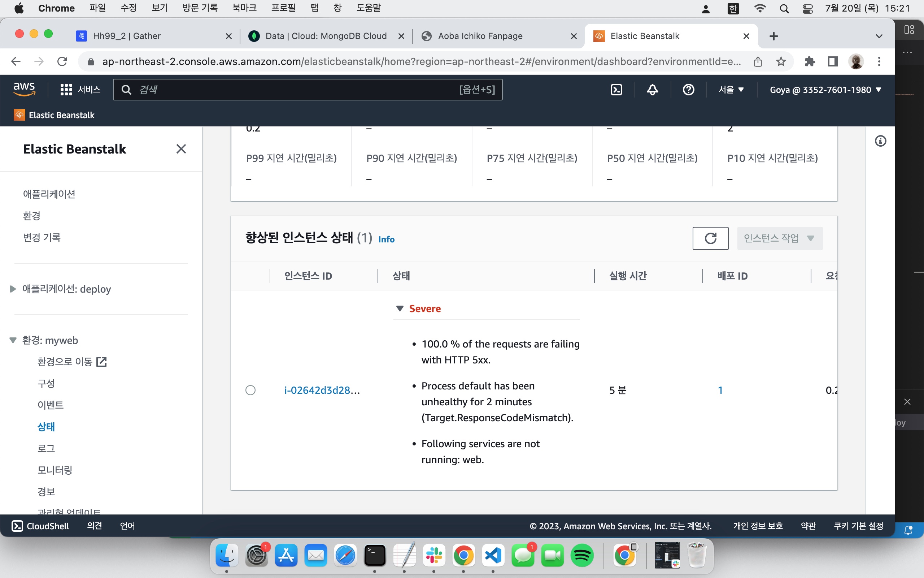
Task: Open the info panel circle icon
Action: click(880, 141)
